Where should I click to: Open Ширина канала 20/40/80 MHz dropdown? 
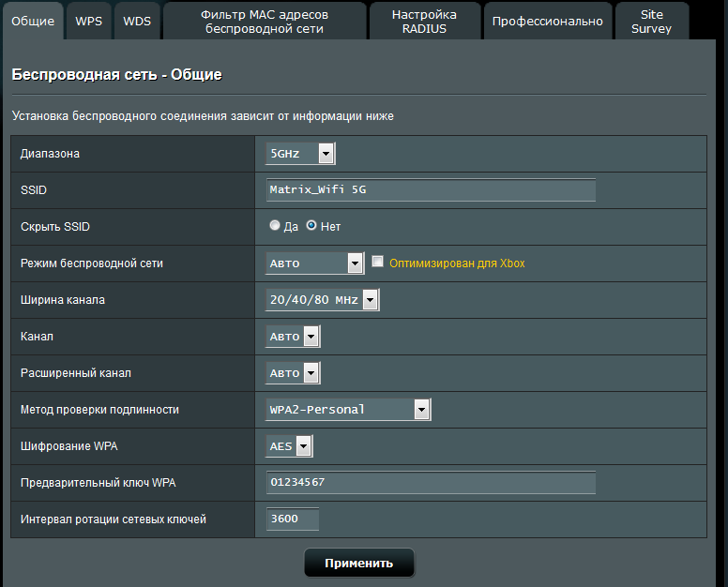tap(323, 300)
